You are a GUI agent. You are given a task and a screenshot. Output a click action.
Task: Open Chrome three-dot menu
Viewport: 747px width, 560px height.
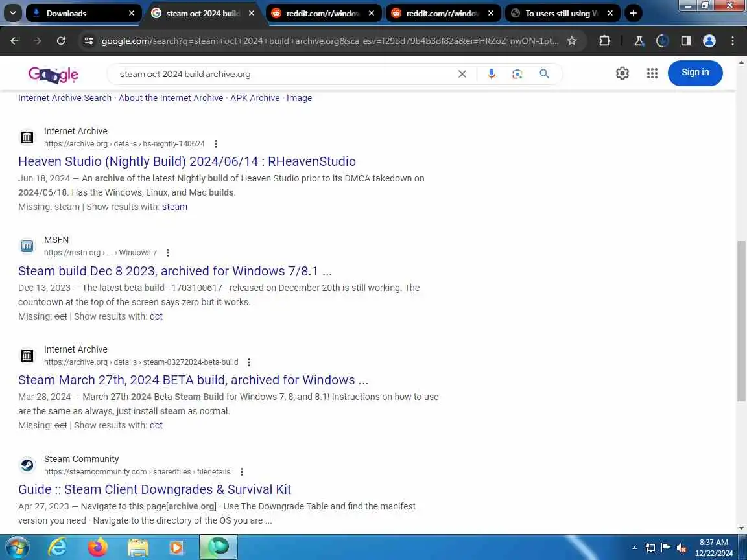[733, 41]
